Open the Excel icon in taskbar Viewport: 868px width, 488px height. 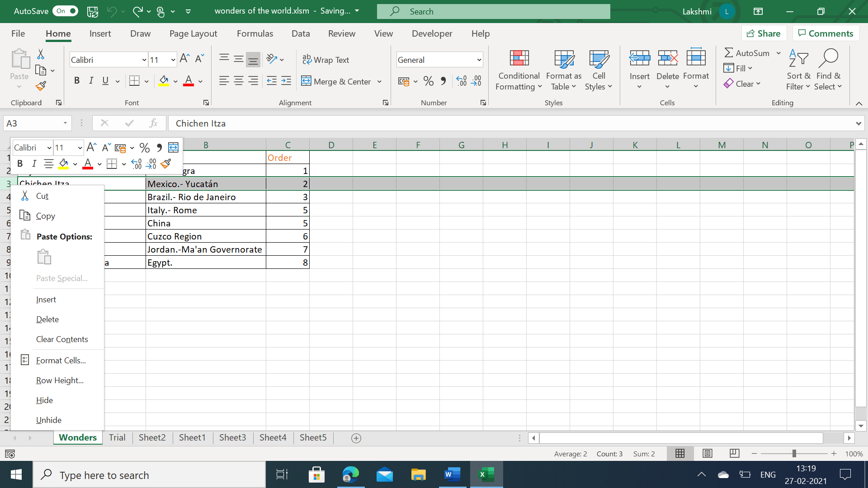click(486, 474)
